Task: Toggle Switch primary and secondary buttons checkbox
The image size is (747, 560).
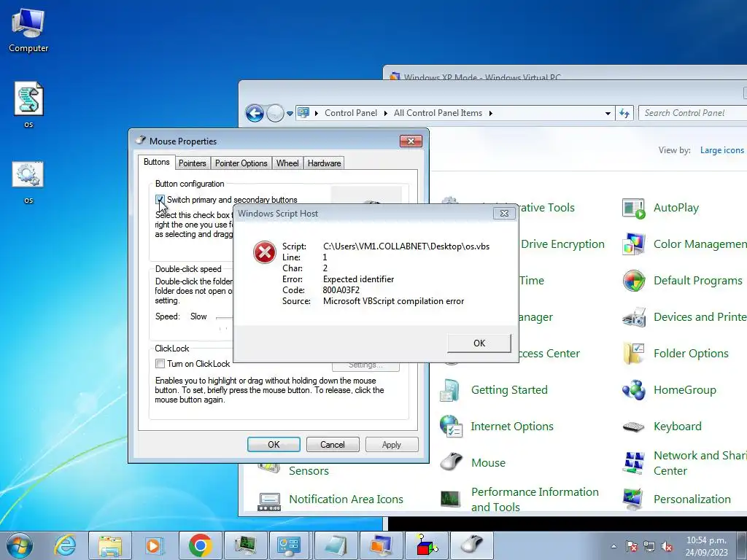Action: [160, 200]
